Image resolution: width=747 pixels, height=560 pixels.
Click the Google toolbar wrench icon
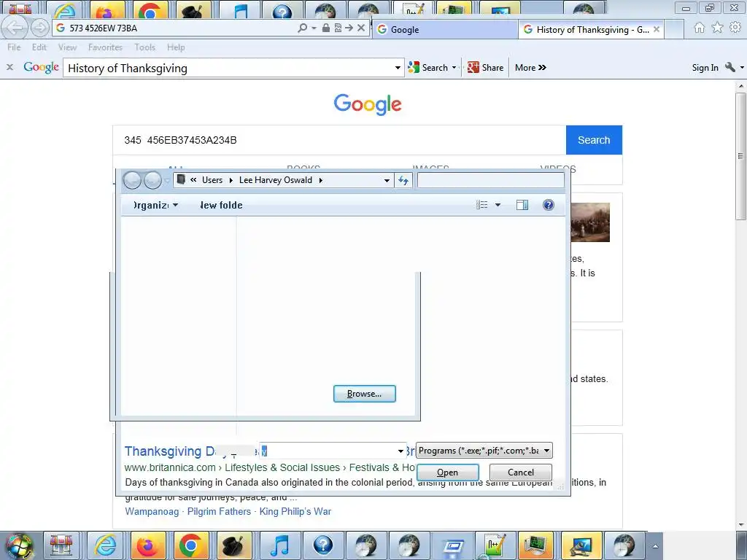[729, 68]
